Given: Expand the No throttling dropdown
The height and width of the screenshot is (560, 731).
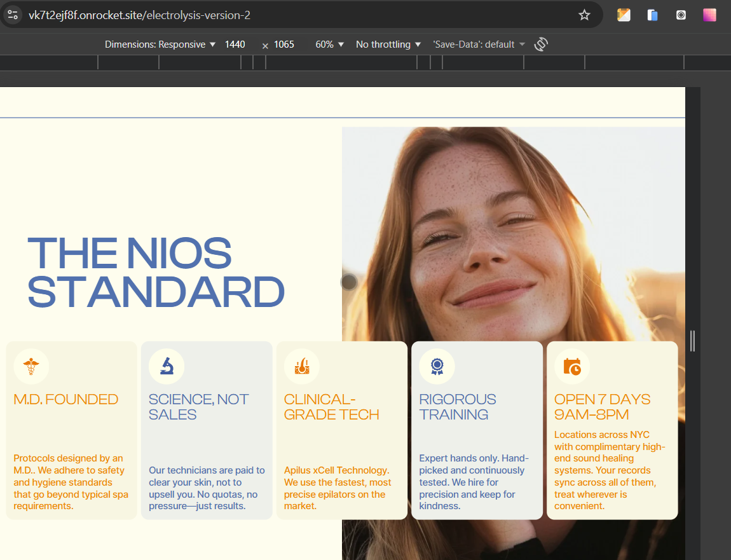Looking at the screenshot, I should [x=388, y=44].
